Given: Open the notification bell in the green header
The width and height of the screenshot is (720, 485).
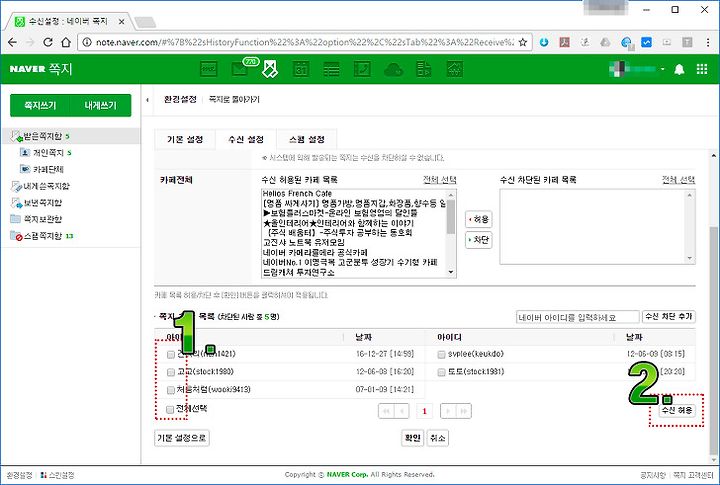Looking at the screenshot, I should pyautogui.click(x=679, y=69).
